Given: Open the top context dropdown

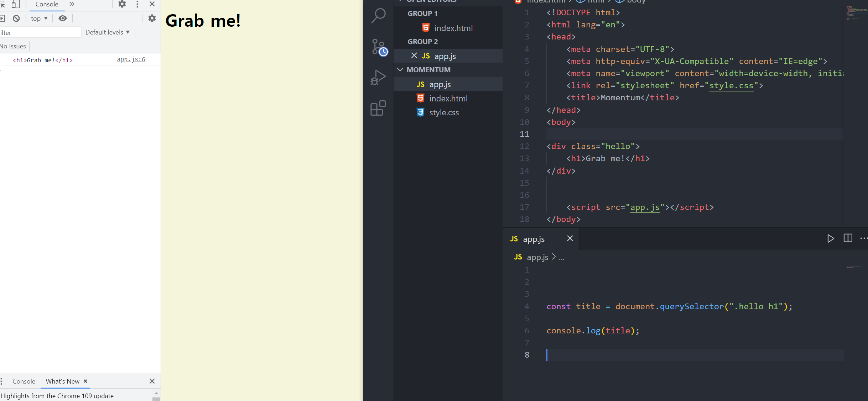Looking at the screenshot, I should [x=39, y=19].
